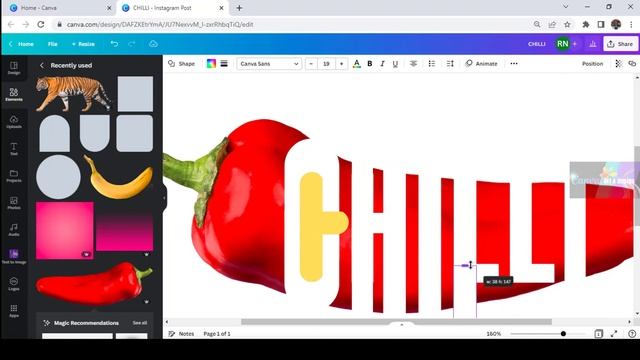Select the pink gradient square swatch

64,230
